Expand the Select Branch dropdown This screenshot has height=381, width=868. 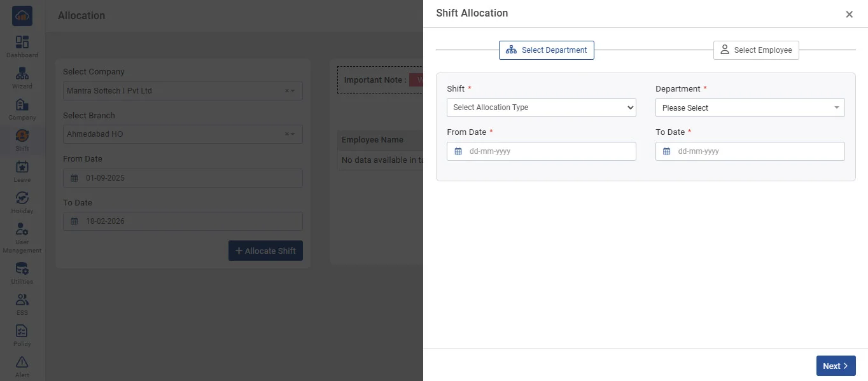point(182,134)
